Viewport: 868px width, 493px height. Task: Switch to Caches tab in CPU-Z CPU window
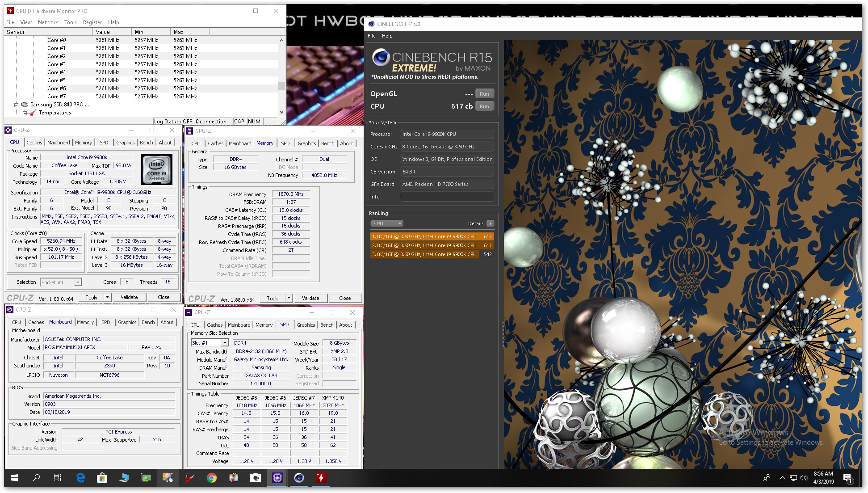(x=34, y=143)
